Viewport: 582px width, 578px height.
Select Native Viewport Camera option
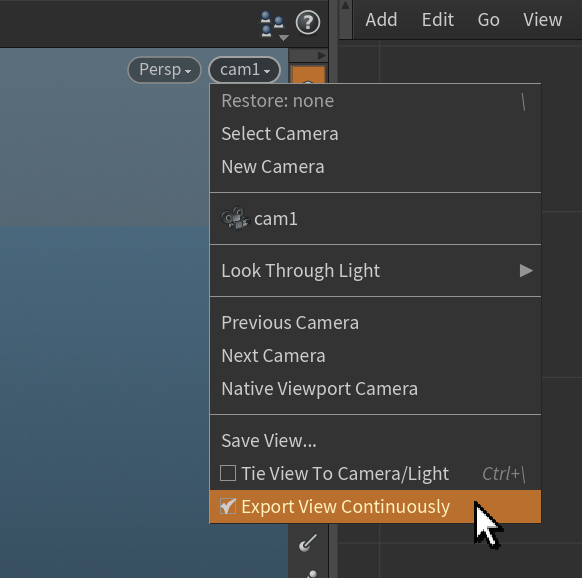pyautogui.click(x=375, y=389)
